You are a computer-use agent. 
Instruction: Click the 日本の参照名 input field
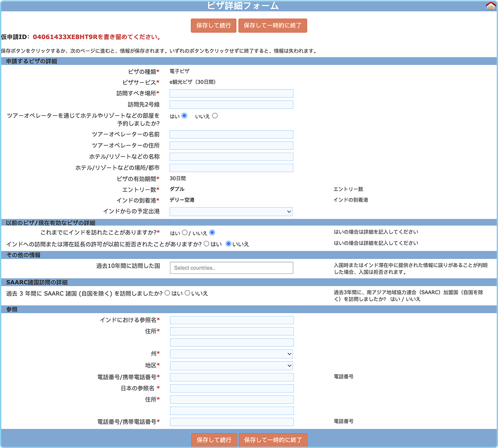coord(232,388)
